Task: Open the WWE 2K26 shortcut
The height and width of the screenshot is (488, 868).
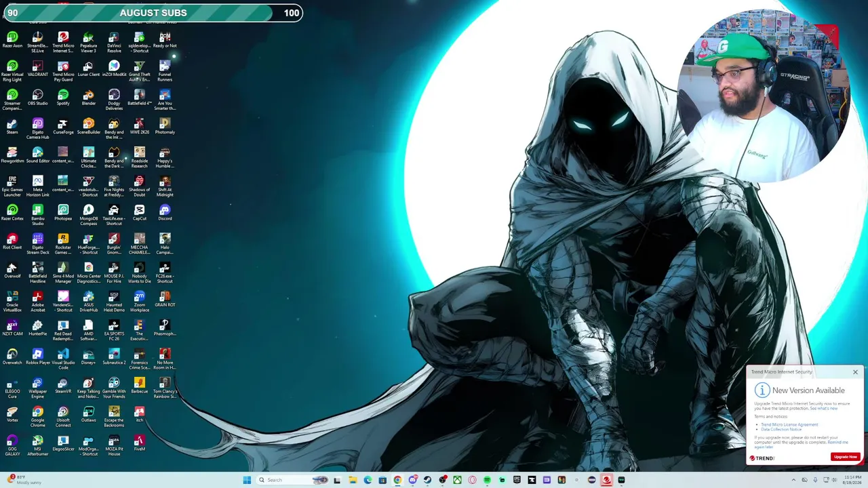Action: (x=139, y=127)
